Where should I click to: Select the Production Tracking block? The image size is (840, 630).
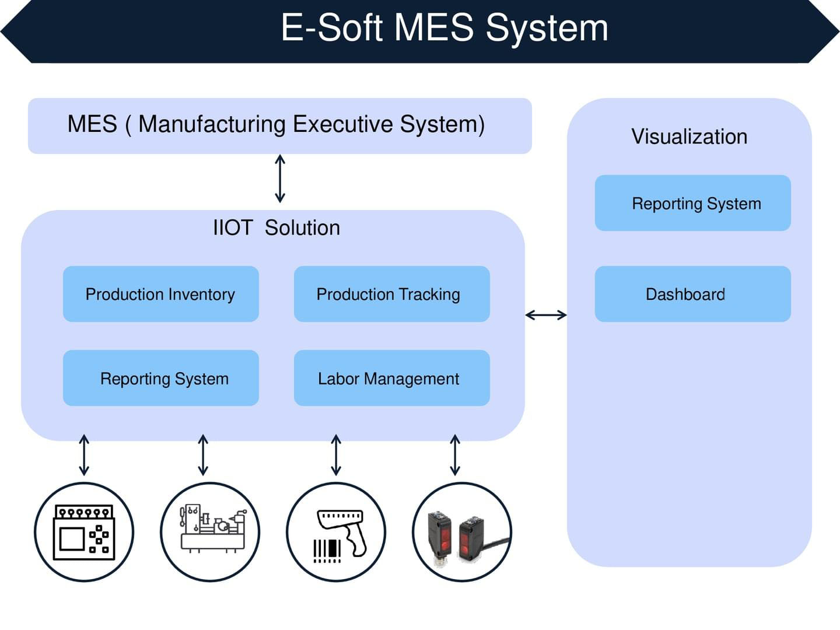click(391, 294)
